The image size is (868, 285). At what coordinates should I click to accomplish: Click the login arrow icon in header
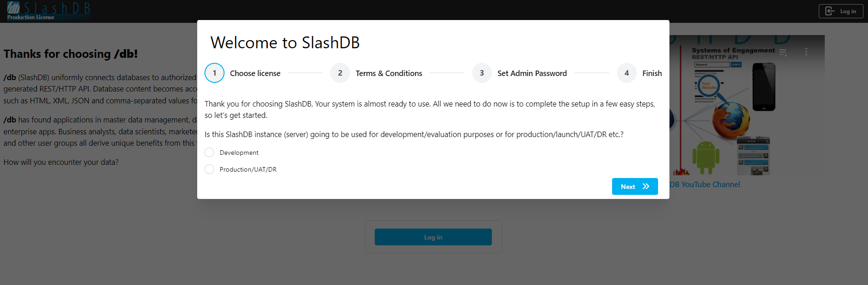[830, 11]
